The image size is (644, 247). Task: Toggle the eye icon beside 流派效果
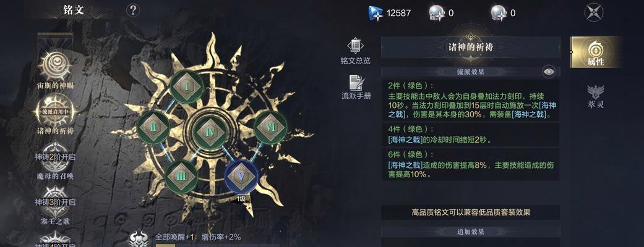tap(548, 72)
